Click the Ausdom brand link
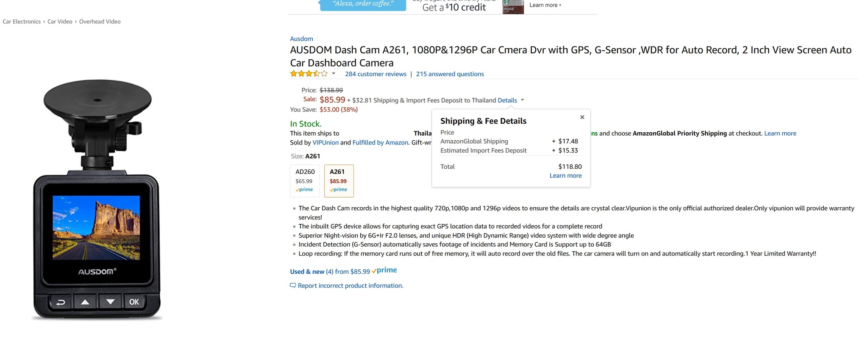Image resolution: width=868 pixels, height=362 pixels. 301,39
